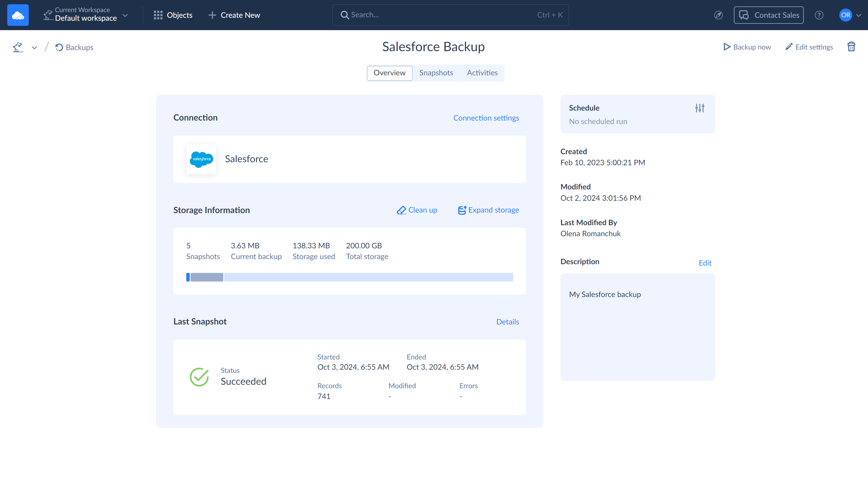Start a backup with Backup now
This screenshot has height=477, width=868.
pos(747,47)
